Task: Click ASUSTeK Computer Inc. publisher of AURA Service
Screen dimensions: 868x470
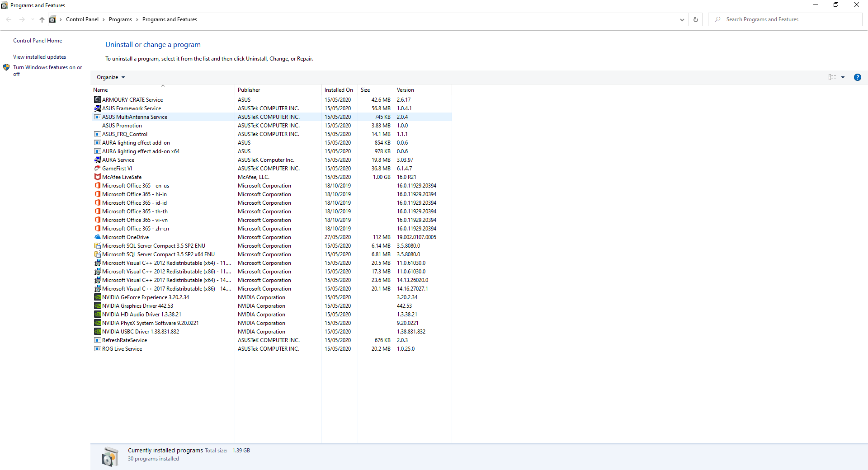Action: point(266,160)
